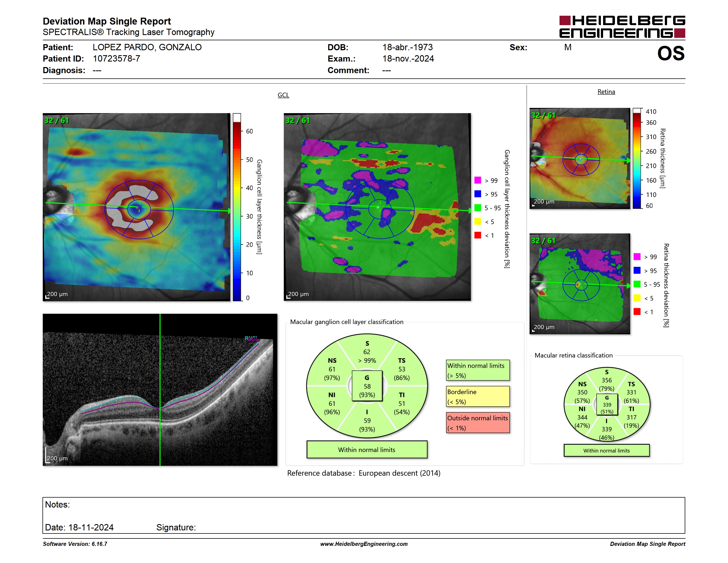
Task: Select magenta > 99 swatch in GCL legend
Action: pos(478,180)
